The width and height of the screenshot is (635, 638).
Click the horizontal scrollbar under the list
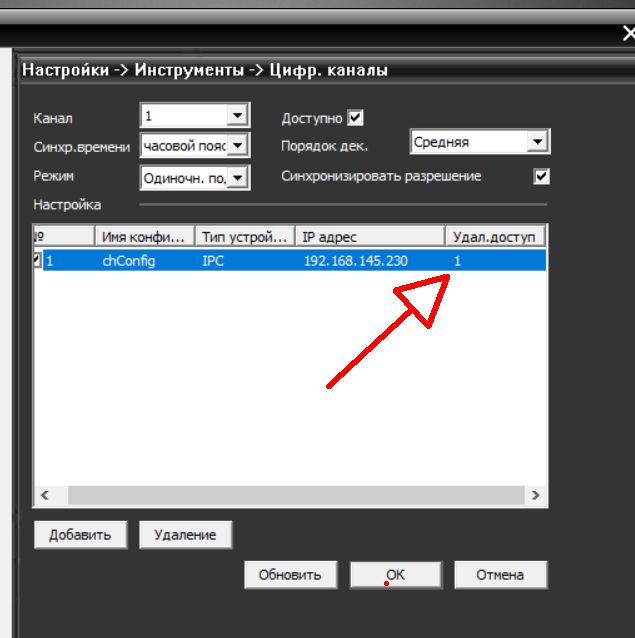290,495
